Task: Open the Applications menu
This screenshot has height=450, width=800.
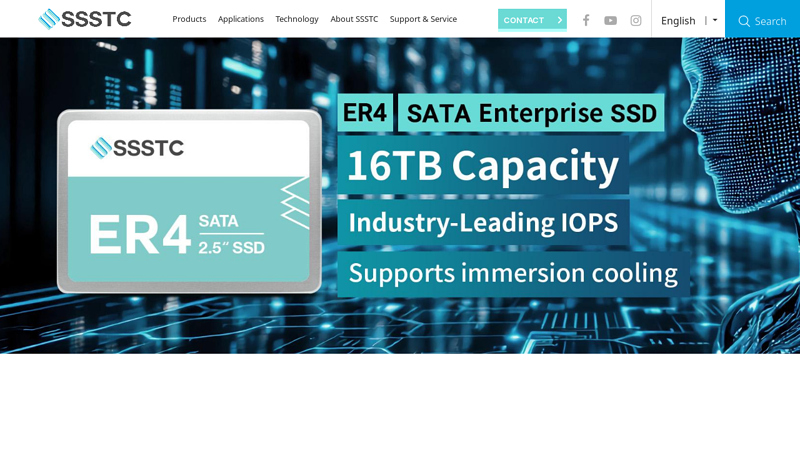Action: [241, 19]
